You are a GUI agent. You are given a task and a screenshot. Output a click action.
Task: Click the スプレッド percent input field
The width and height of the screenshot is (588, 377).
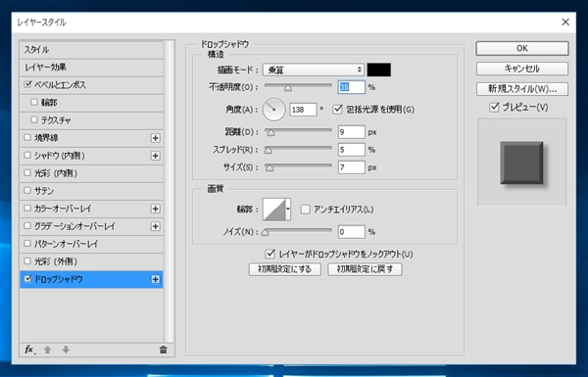[351, 150]
